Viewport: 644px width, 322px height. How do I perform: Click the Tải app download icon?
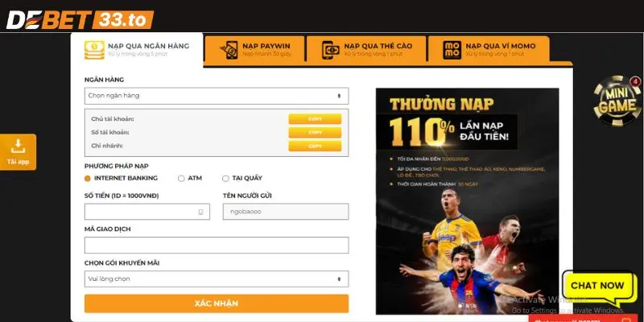[x=18, y=147]
